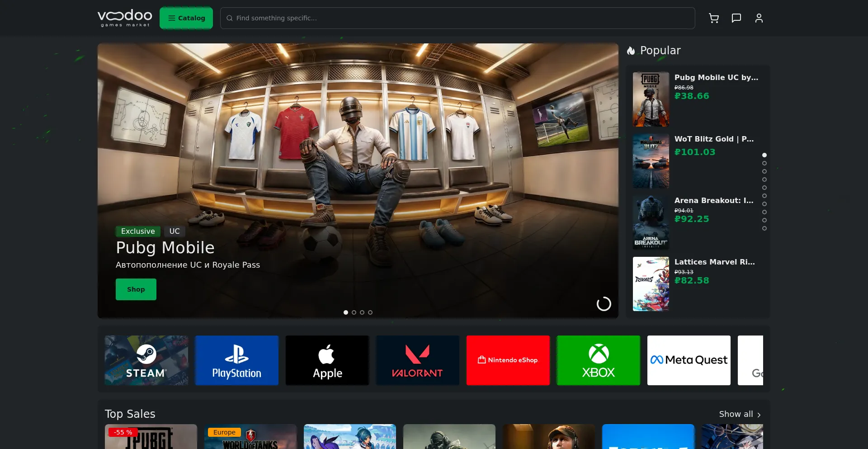868x449 pixels.
Task: Click the 'WoT Blitz Gold | P...' product title
Action: pyautogui.click(x=714, y=139)
